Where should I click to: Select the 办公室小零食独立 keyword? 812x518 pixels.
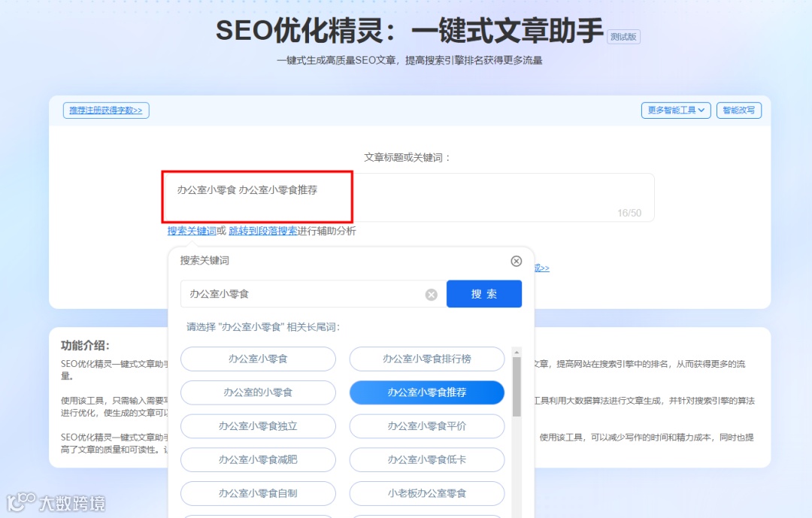click(258, 426)
